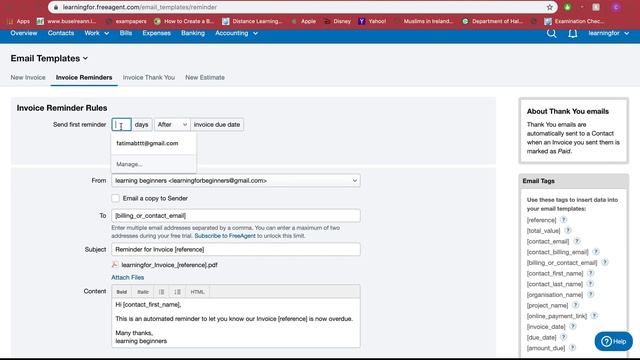Switch to the New Estimate tab

[x=205, y=77]
